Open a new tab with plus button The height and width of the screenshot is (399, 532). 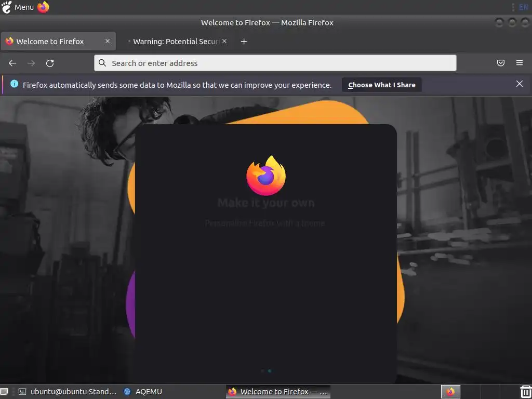pos(244,42)
